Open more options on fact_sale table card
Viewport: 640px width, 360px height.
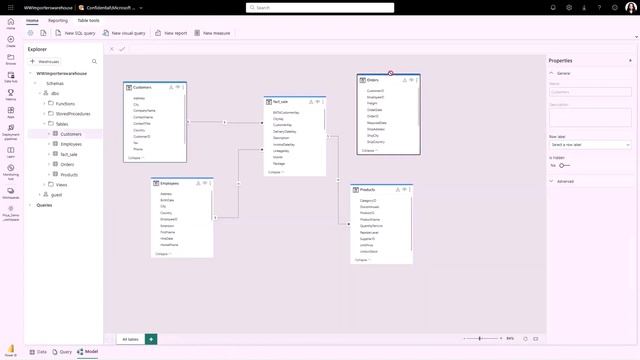click(323, 102)
